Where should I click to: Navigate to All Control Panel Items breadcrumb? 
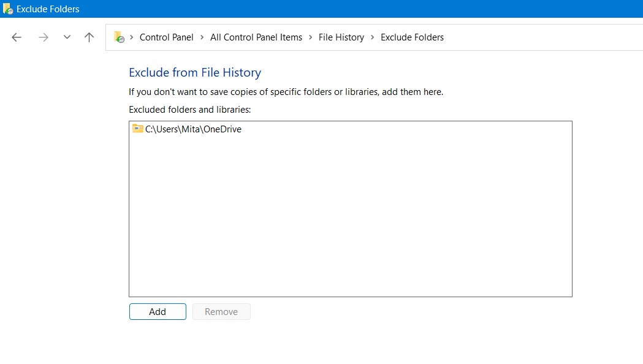point(256,37)
